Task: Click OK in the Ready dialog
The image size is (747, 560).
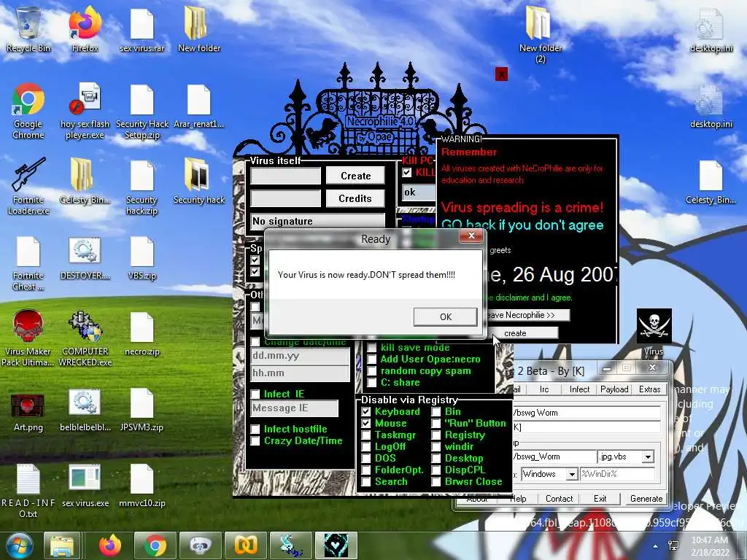Action: [x=446, y=317]
